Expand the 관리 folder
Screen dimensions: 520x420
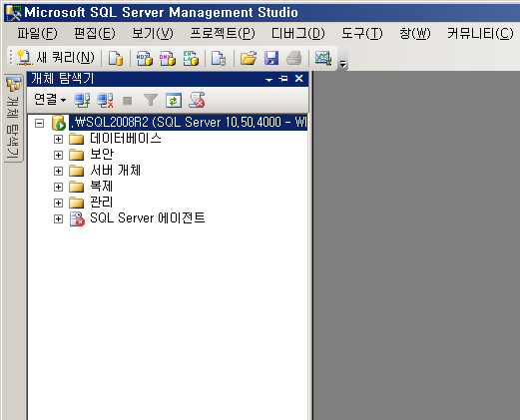pyautogui.click(x=58, y=203)
